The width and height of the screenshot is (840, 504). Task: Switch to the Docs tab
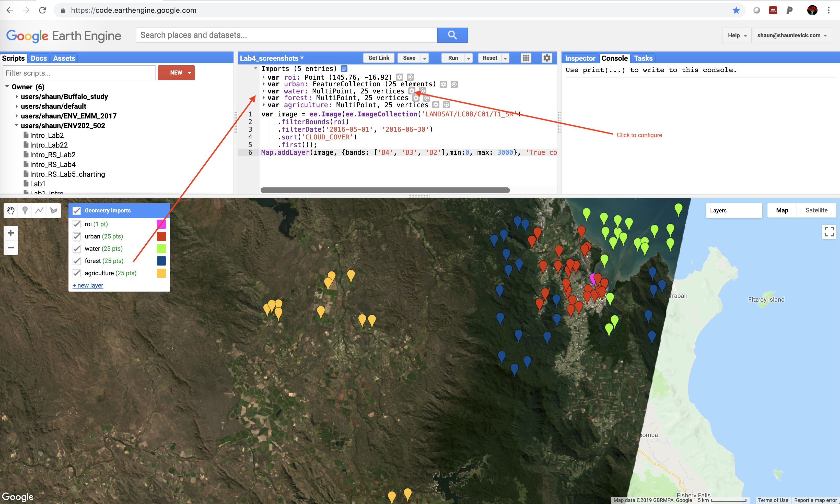tap(39, 58)
